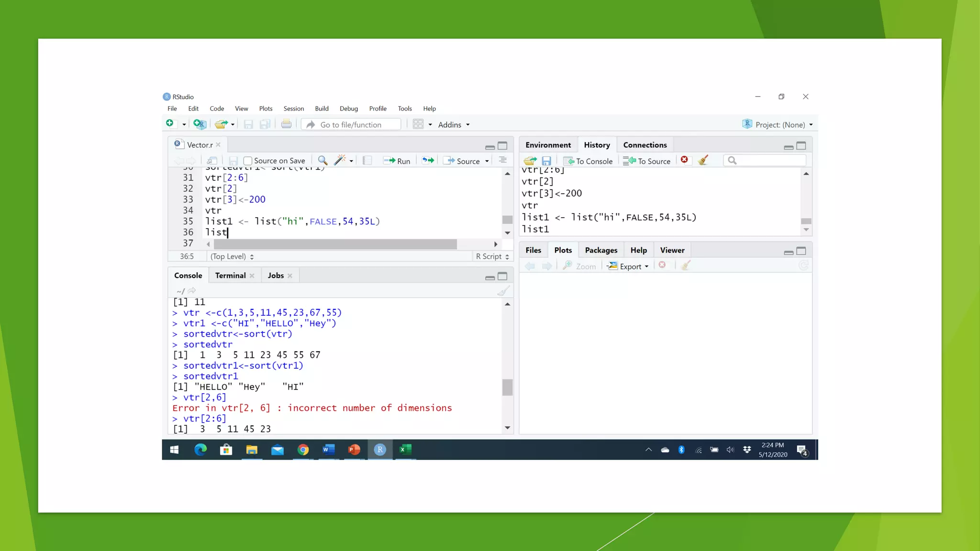
Task: Click the main toolbar Save icon
Action: 248,124
